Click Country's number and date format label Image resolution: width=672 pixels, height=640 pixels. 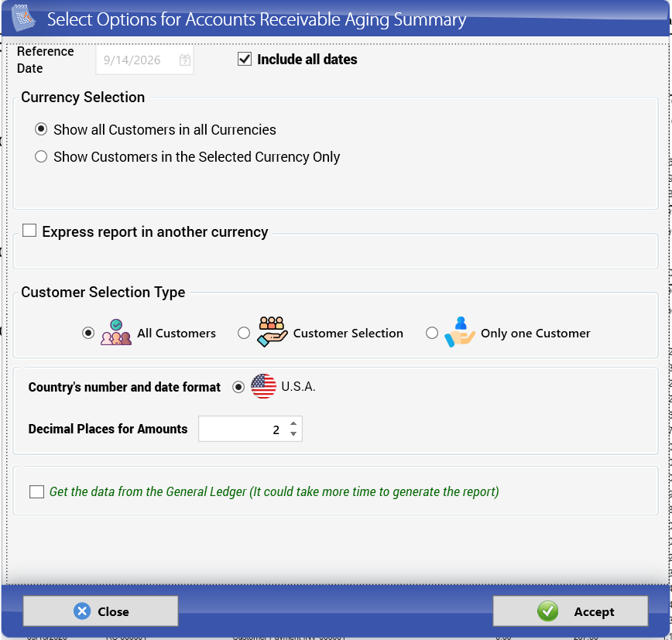(125, 387)
